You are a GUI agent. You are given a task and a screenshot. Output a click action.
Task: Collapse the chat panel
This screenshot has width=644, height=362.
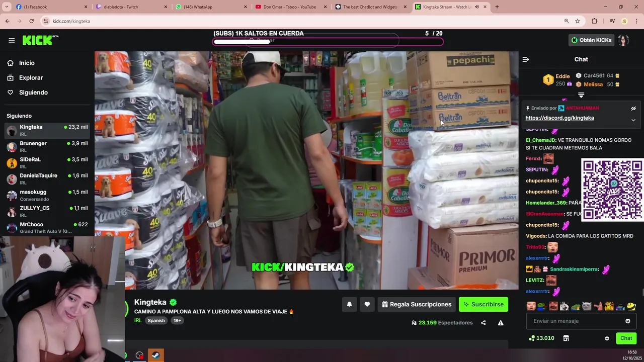point(526,59)
